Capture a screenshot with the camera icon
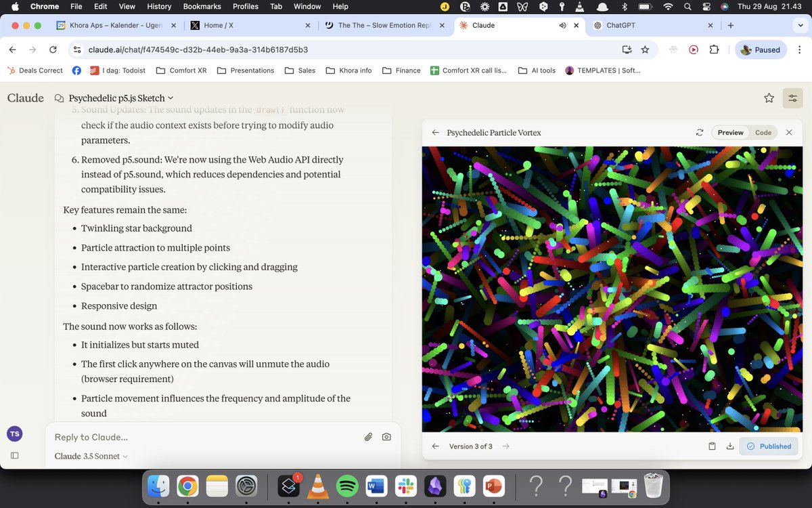Image resolution: width=812 pixels, height=508 pixels. [386, 437]
